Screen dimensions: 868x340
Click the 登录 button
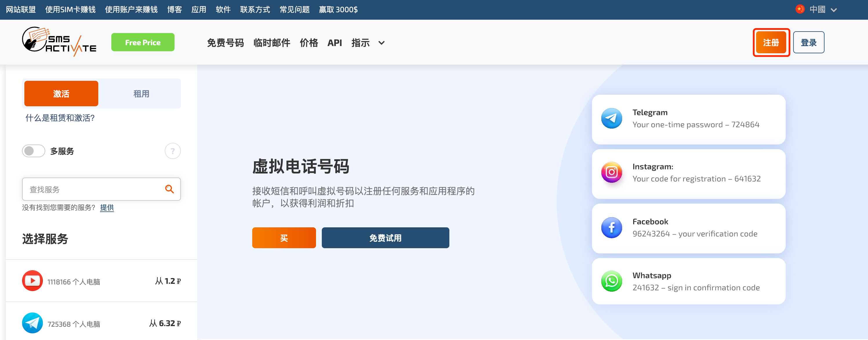tap(809, 42)
